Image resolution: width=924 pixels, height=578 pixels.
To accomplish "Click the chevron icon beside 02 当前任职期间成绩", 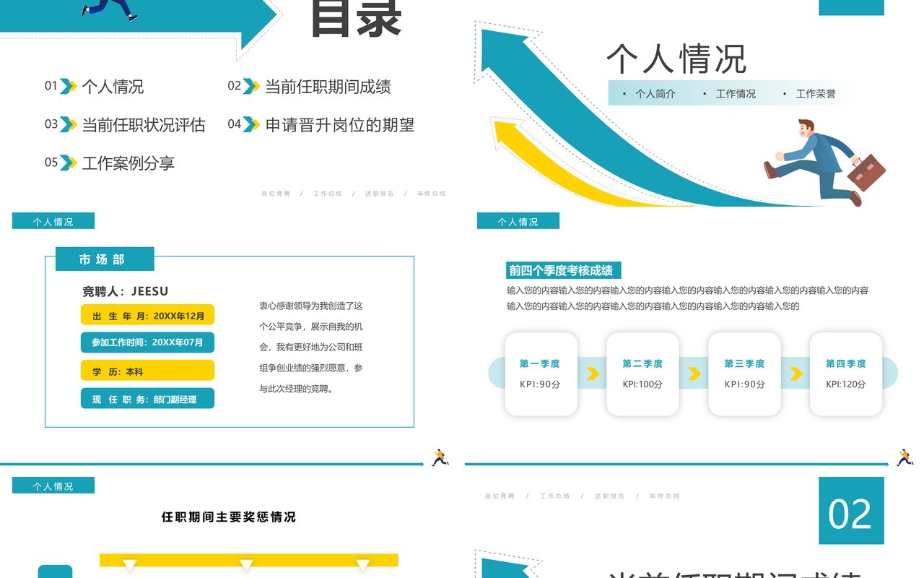I will [x=251, y=86].
